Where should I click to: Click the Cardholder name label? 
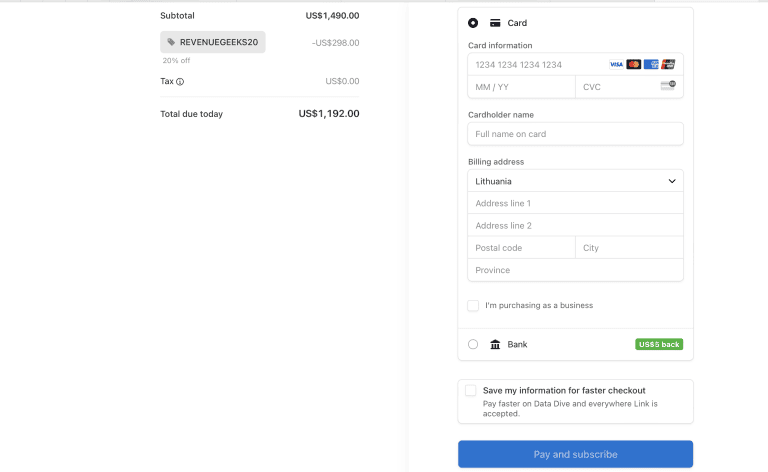pos(501,115)
